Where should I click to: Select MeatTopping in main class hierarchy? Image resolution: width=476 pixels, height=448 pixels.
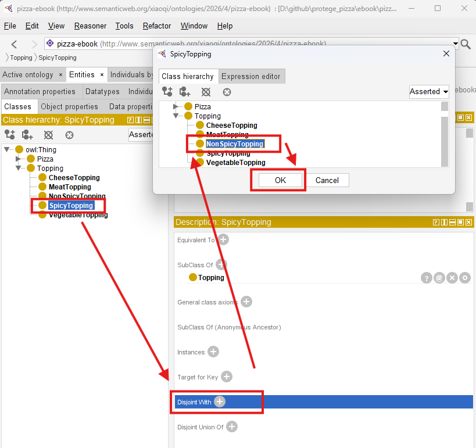pos(70,187)
